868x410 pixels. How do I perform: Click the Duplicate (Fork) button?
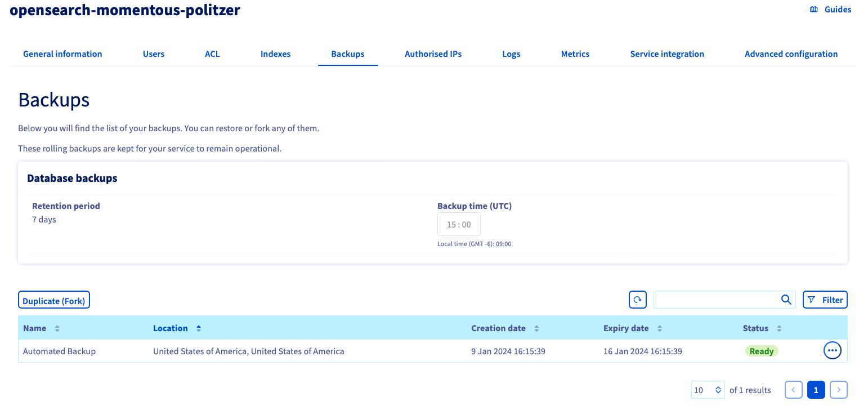[x=53, y=300]
